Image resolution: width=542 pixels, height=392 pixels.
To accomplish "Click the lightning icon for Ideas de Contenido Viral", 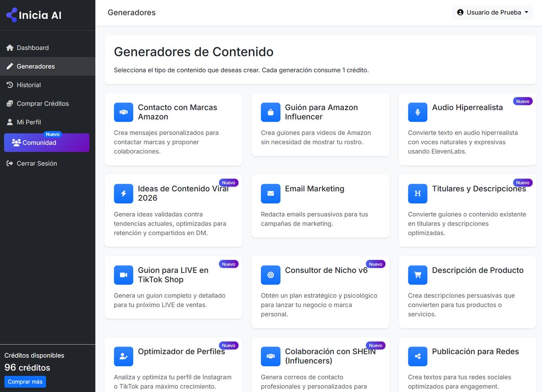I will pos(123,194).
